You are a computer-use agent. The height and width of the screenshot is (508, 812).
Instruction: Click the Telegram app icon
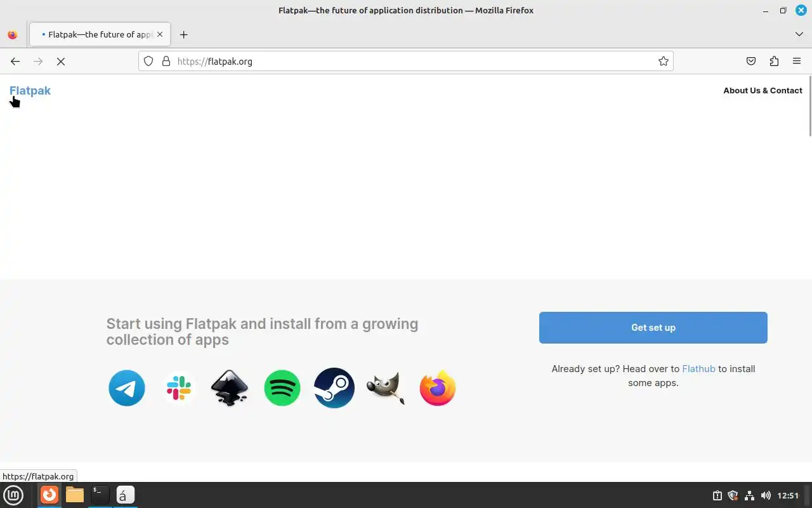click(127, 388)
